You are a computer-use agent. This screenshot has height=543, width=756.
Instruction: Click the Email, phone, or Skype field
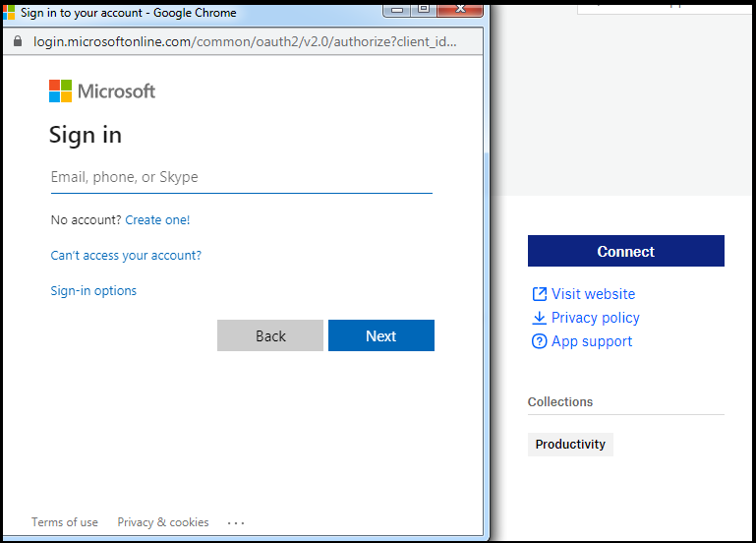point(241,177)
